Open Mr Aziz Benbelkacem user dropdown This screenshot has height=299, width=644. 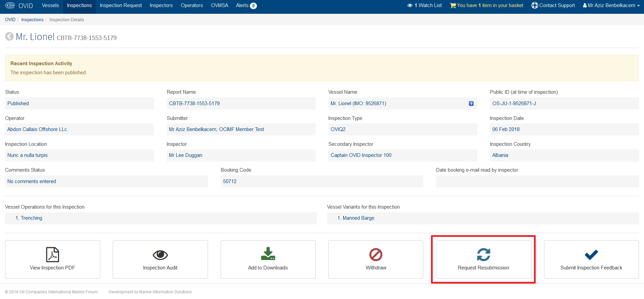coord(611,5)
